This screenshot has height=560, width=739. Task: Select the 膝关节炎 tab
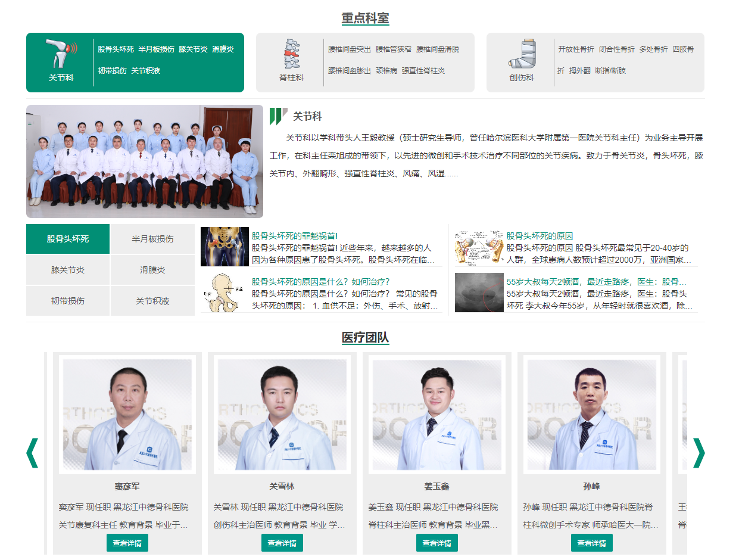[x=68, y=270]
